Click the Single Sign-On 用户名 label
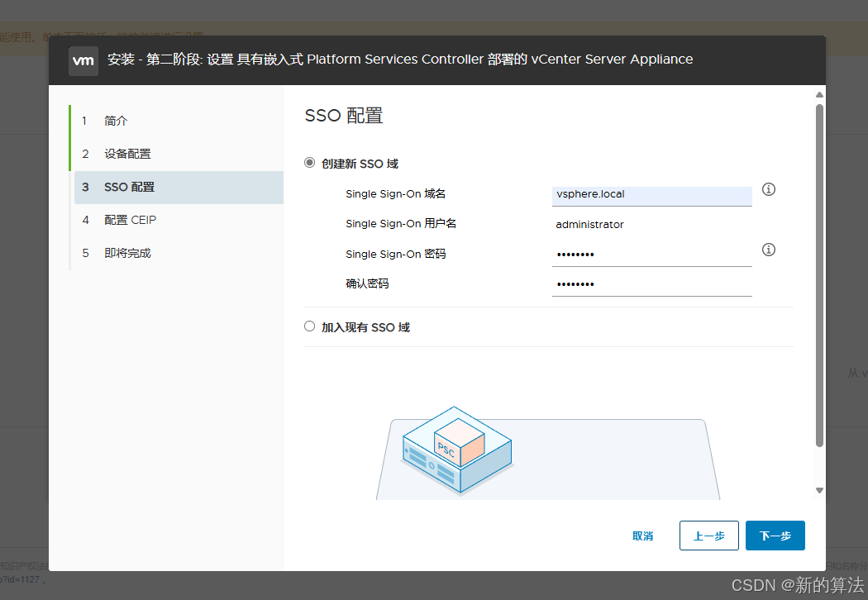Viewport: 868px width, 600px height. point(401,224)
